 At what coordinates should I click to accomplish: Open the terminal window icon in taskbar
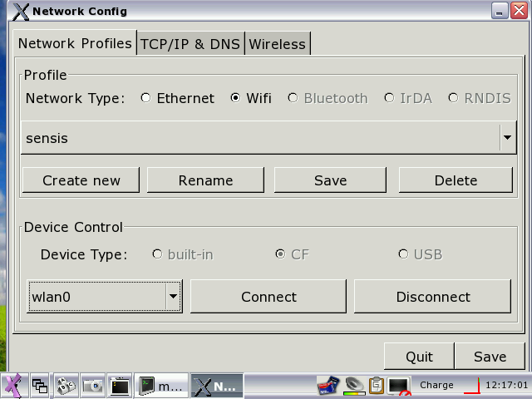[120, 385]
